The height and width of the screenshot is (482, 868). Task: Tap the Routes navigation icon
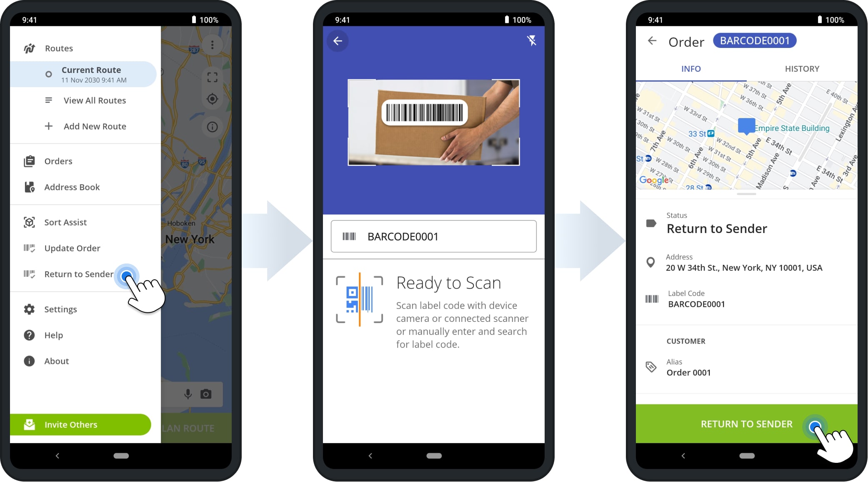(30, 48)
